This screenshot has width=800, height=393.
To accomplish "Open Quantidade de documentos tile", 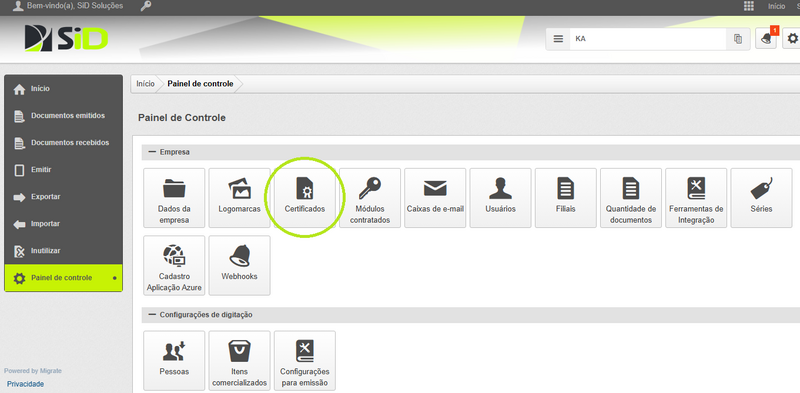I will pyautogui.click(x=631, y=198).
